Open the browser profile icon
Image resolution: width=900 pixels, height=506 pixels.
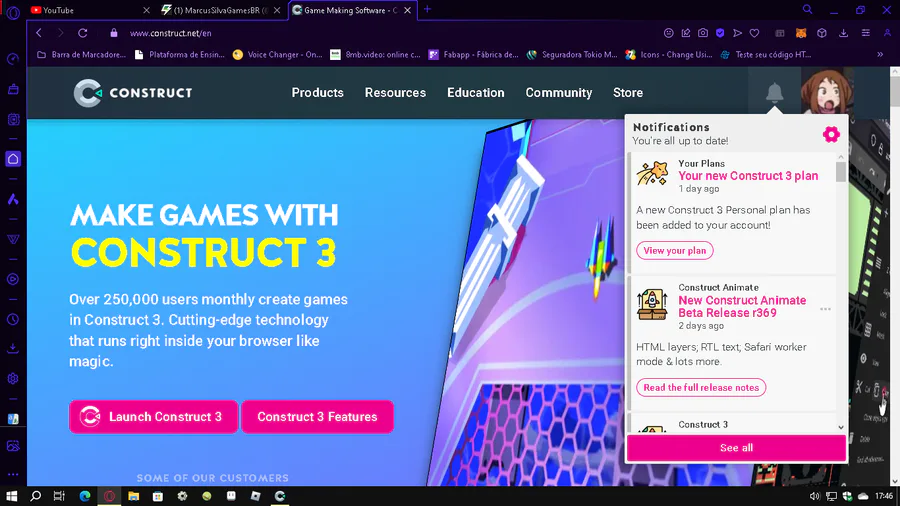[x=887, y=33]
